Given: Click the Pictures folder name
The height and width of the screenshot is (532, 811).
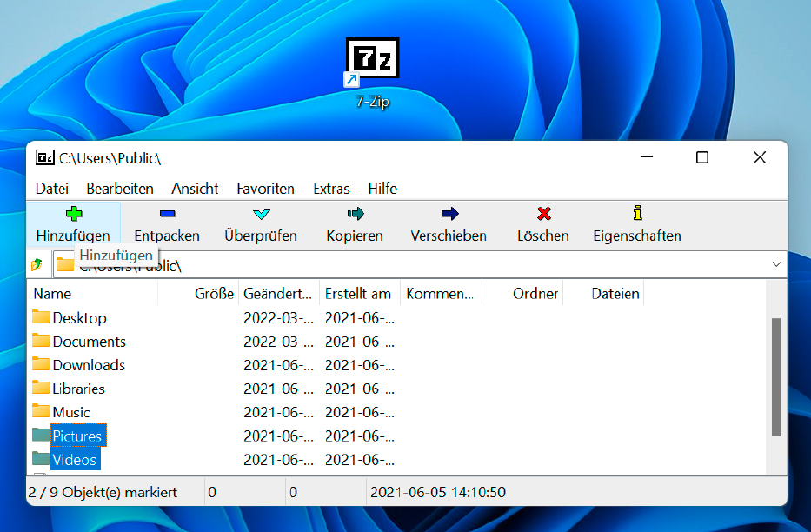Looking at the screenshot, I should 77,436.
